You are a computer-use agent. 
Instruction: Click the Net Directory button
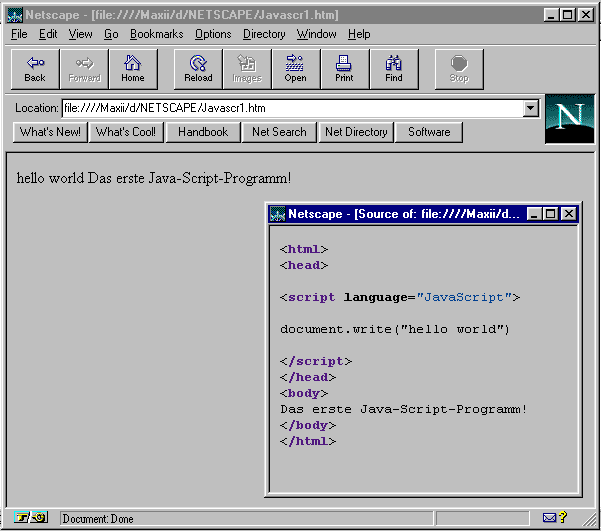click(356, 132)
